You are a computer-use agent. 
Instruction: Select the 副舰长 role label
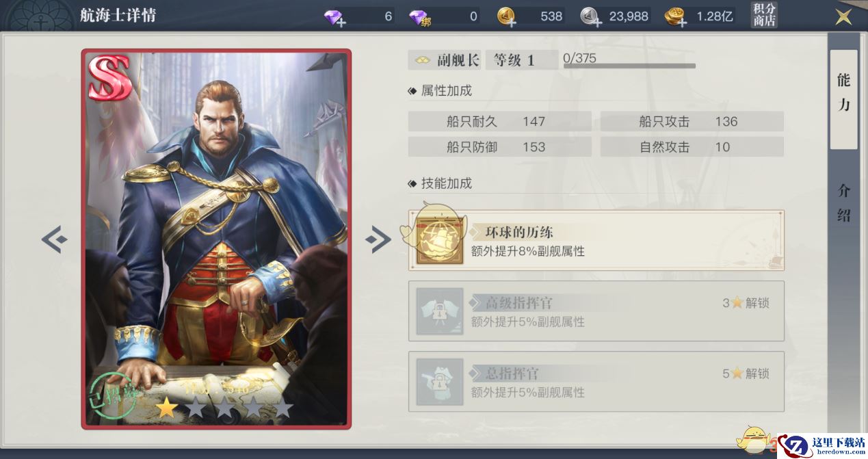click(x=445, y=60)
